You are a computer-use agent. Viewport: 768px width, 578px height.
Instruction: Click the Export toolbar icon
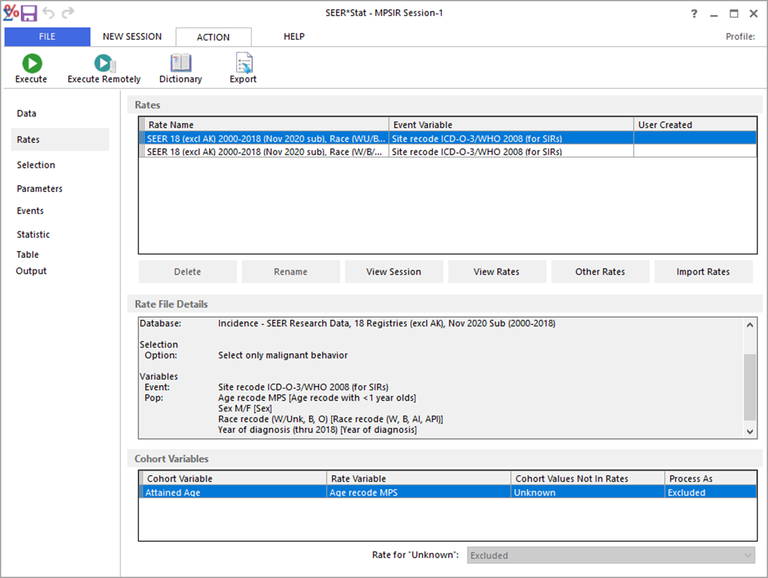tap(243, 64)
